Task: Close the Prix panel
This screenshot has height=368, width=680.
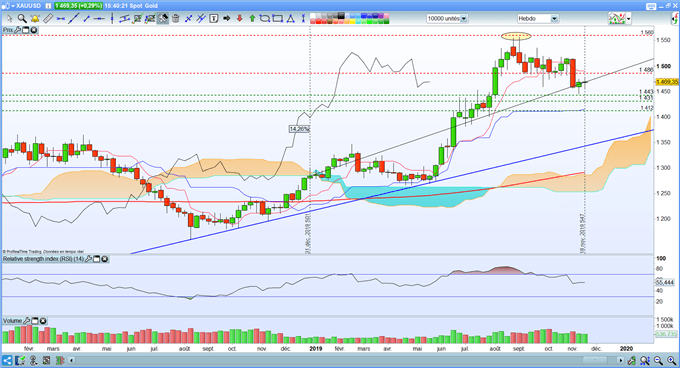Action: coord(33,30)
